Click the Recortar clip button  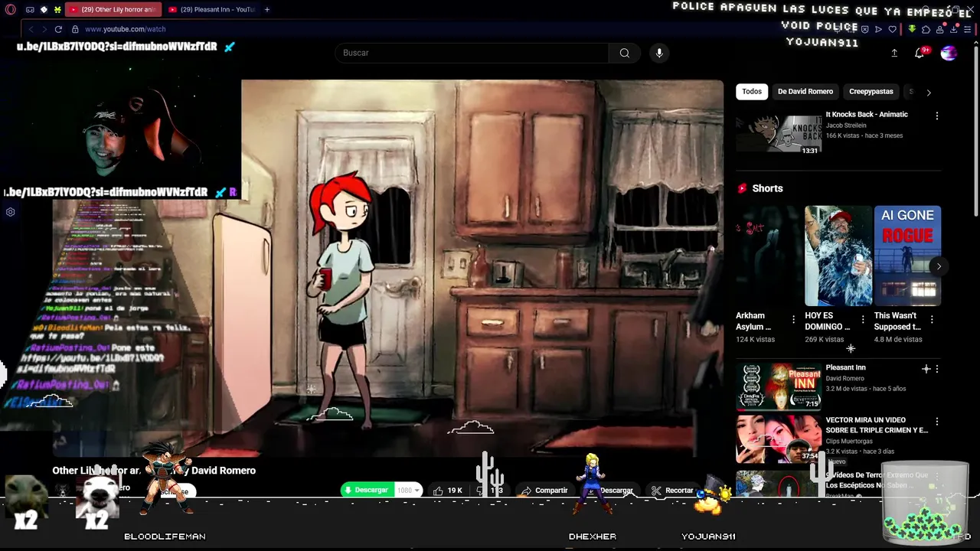pos(672,491)
